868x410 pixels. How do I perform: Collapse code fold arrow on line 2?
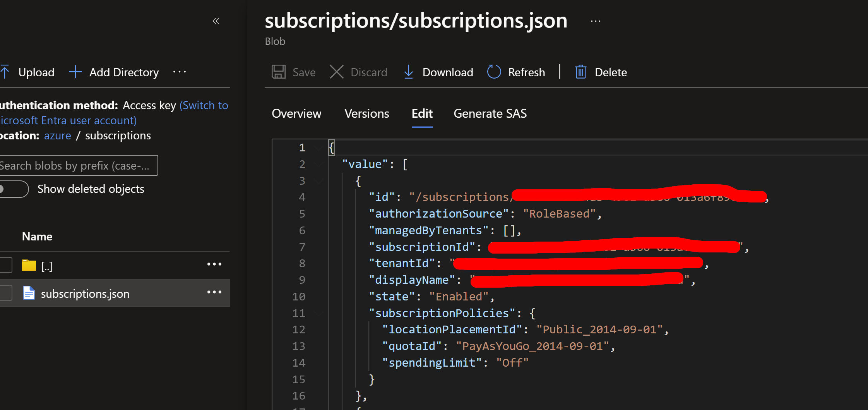click(319, 165)
